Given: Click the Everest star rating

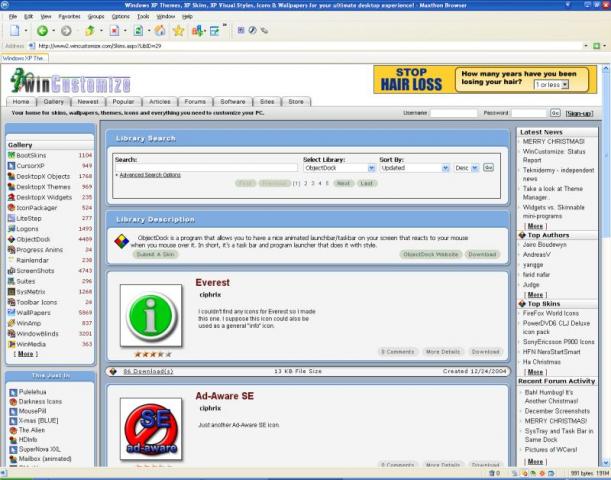Looking at the screenshot, I should click(x=153, y=354).
